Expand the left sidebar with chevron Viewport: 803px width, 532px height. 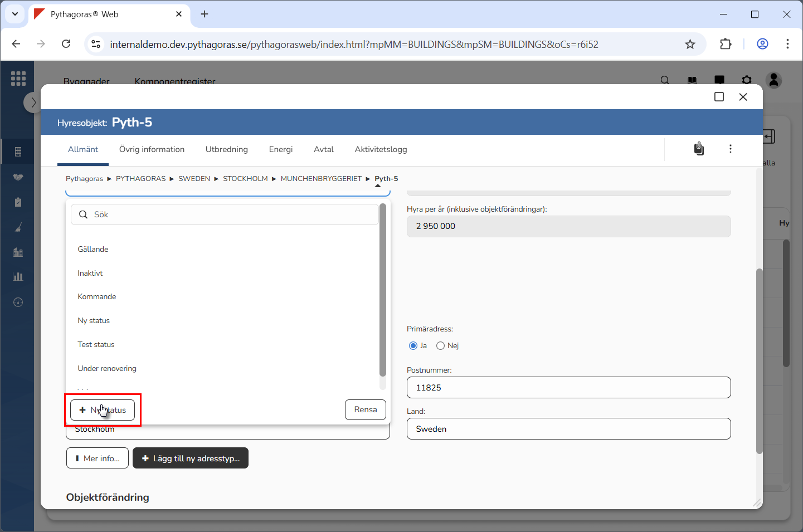pos(33,103)
